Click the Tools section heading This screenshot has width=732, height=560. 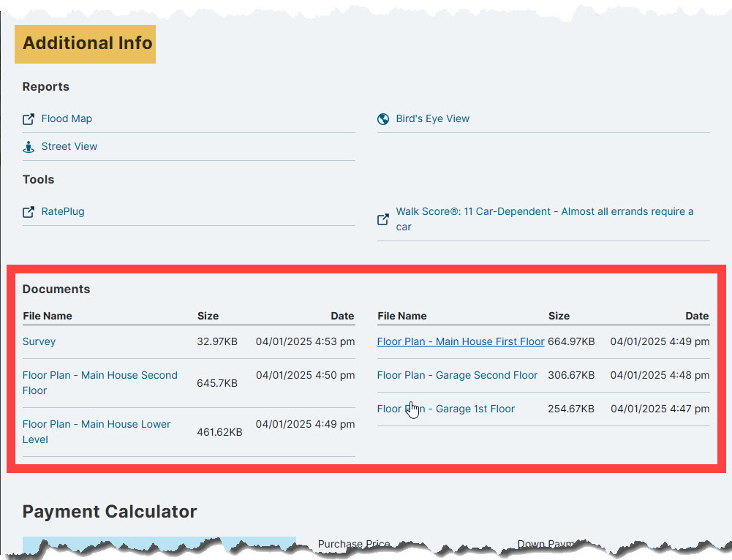[x=38, y=180]
